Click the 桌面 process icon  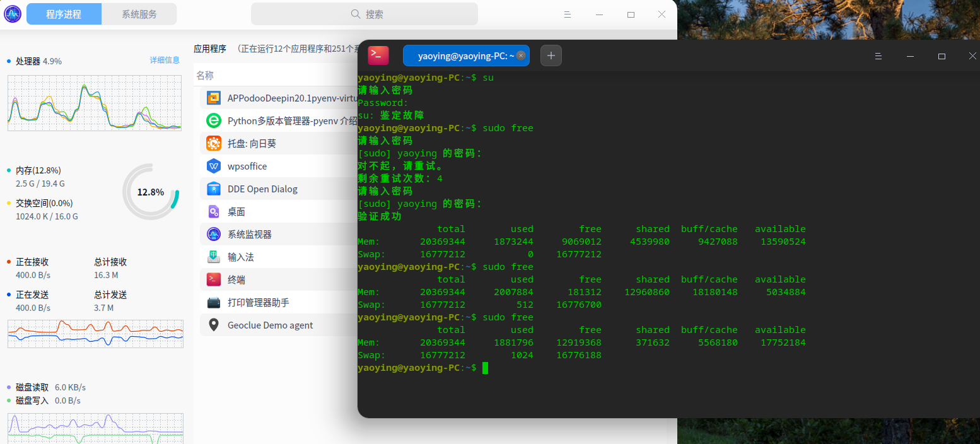point(214,211)
